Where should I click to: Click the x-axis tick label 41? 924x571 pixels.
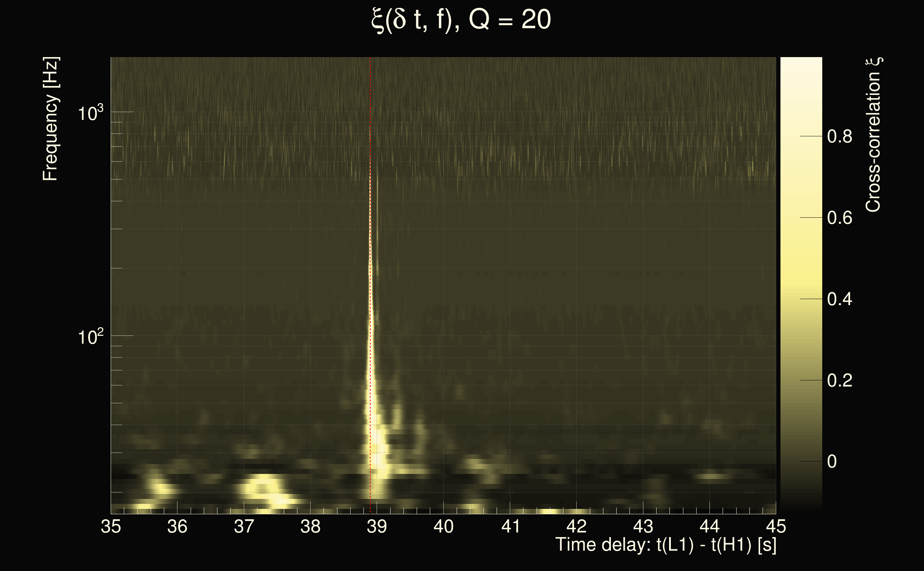[x=510, y=526]
